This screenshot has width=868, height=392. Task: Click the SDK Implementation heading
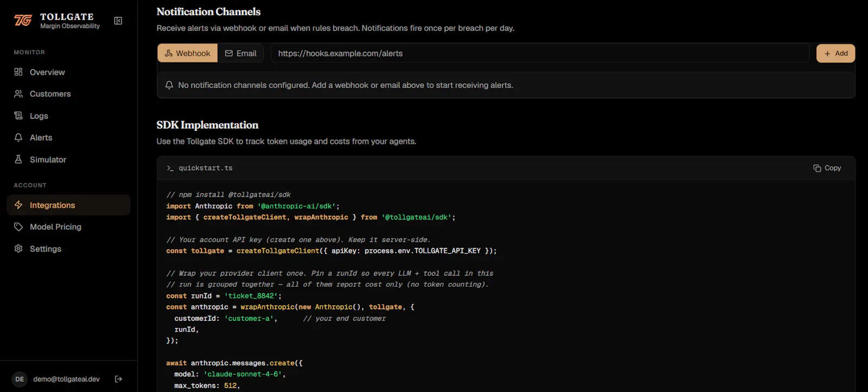(207, 125)
